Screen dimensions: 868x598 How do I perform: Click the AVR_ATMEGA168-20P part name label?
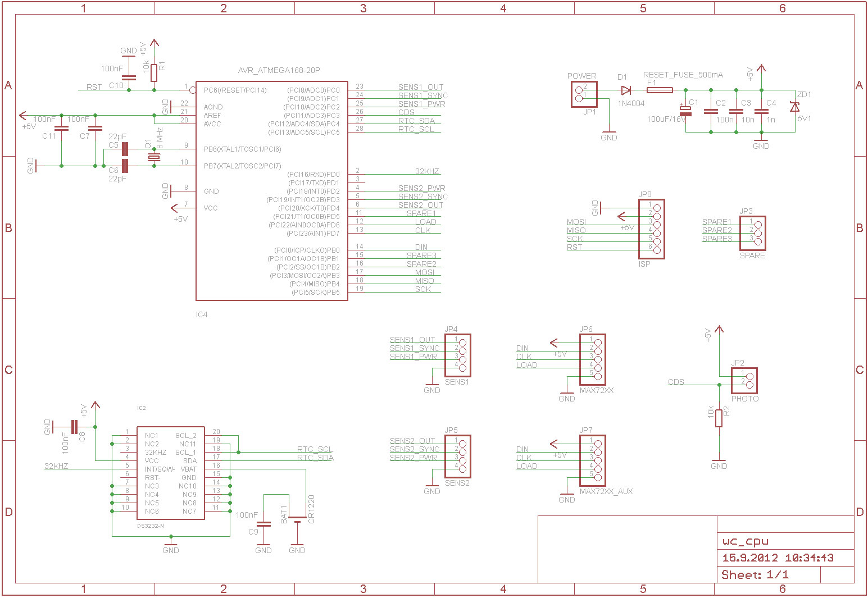279,71
